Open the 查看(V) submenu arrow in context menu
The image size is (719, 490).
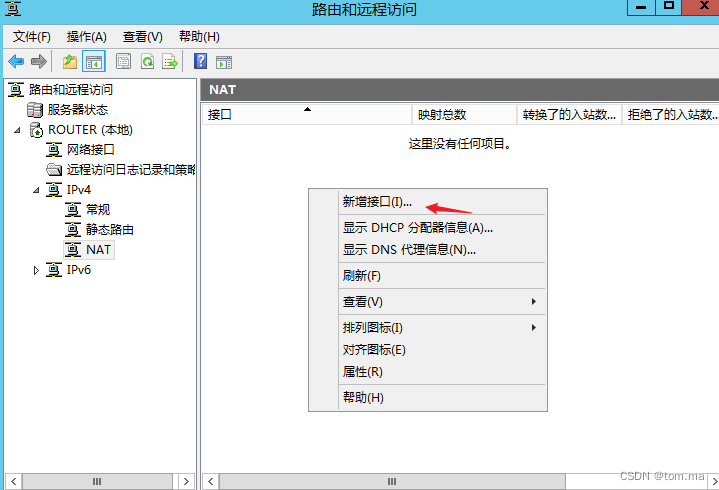click(534, 302)
